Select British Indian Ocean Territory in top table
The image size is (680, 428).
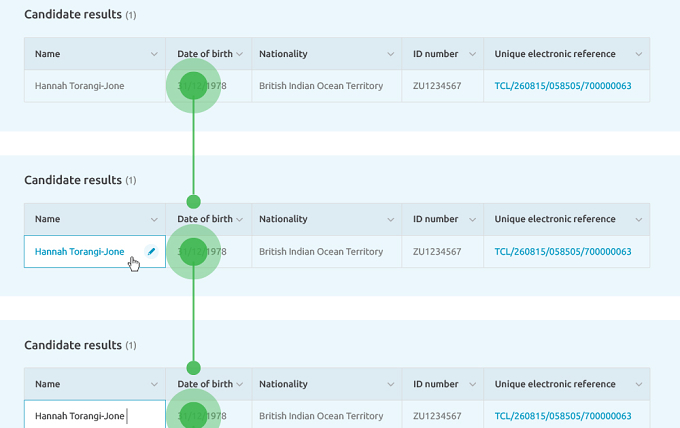[x=321, y=86]
